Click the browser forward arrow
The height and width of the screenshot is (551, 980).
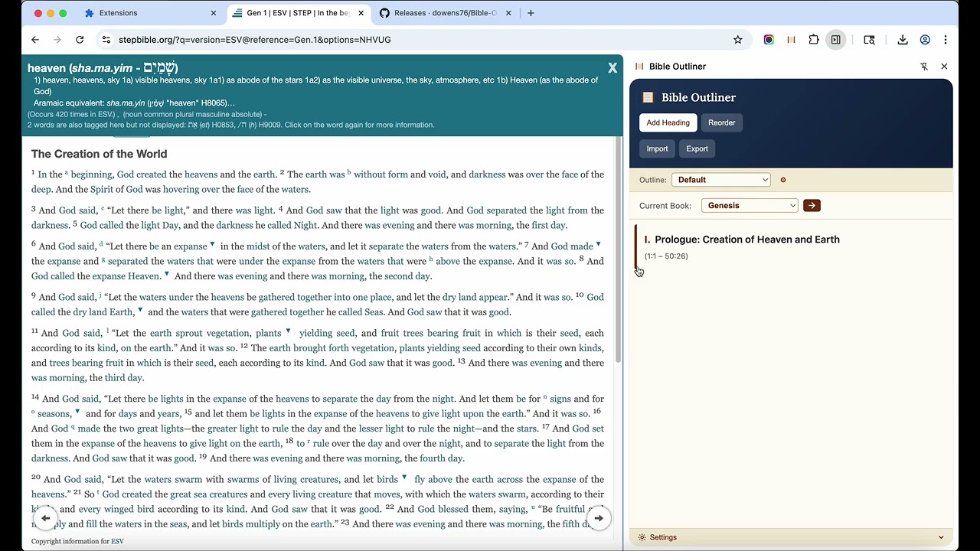pyautogui.click(x=57, y=40)
